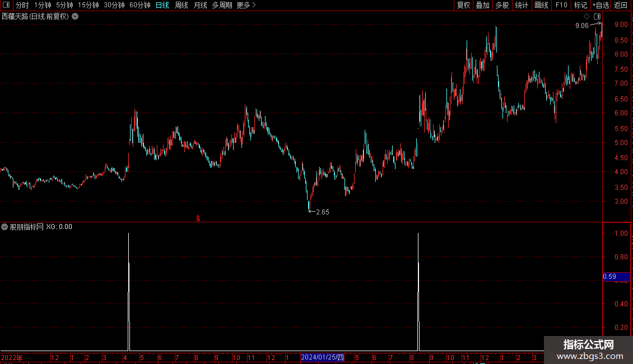Screen dimensions: 633x364
Task: Select the 5分钟 period
Action: click(x=64, y=5)
